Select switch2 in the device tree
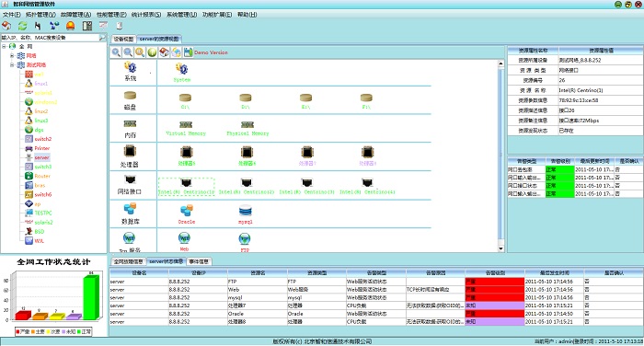The width and height of the screenshot is (644, 346). pyautogui.click(x=43, y=139)
